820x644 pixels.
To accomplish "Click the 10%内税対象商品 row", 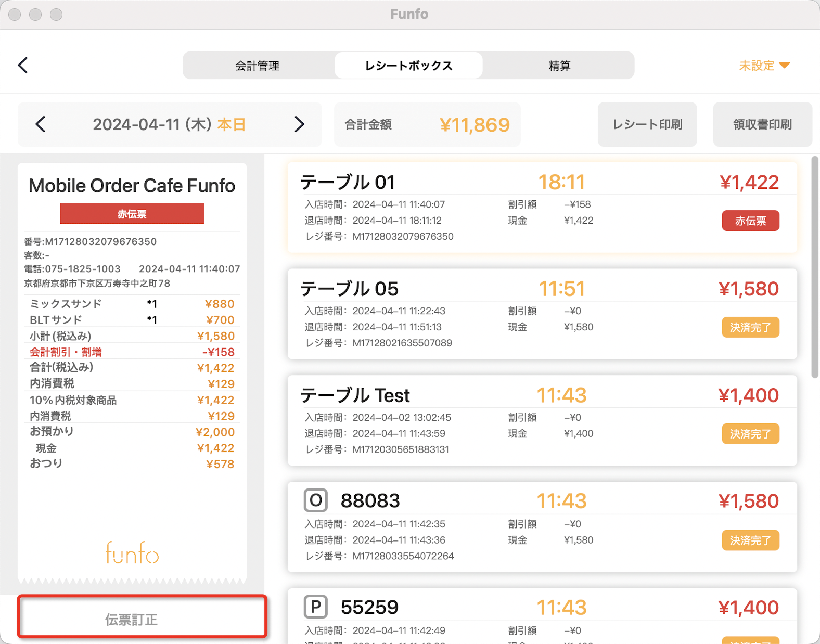I will (x=132, y=400).
